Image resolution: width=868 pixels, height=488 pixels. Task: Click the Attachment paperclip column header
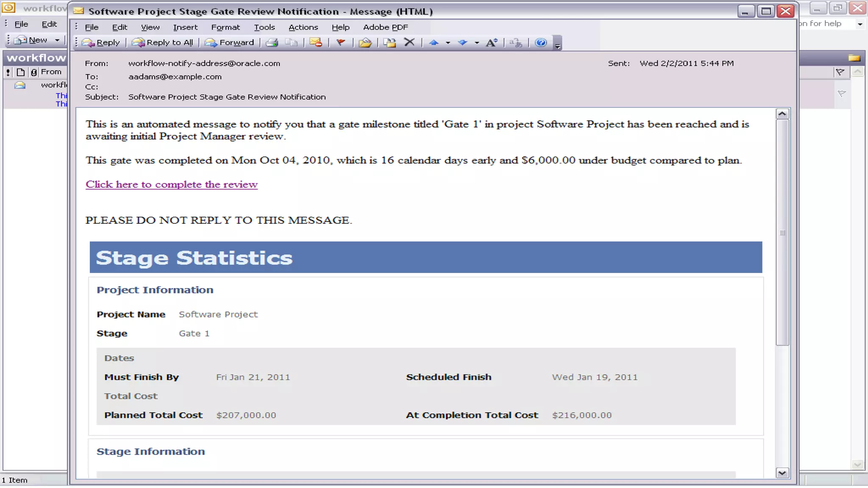point(33,72)
